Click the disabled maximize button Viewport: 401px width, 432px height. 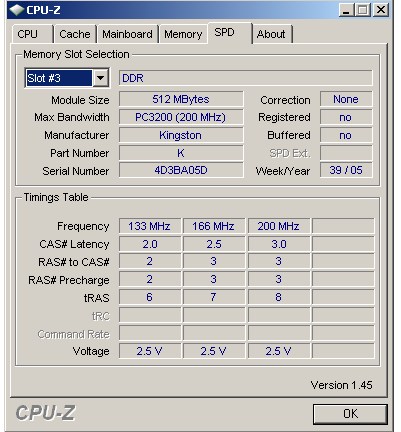[363, 10]
